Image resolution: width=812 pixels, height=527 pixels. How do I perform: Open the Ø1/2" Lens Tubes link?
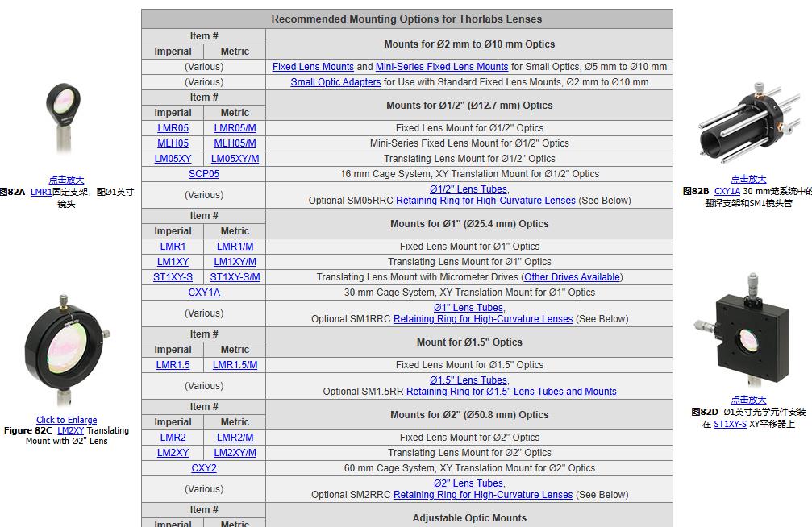469,189
